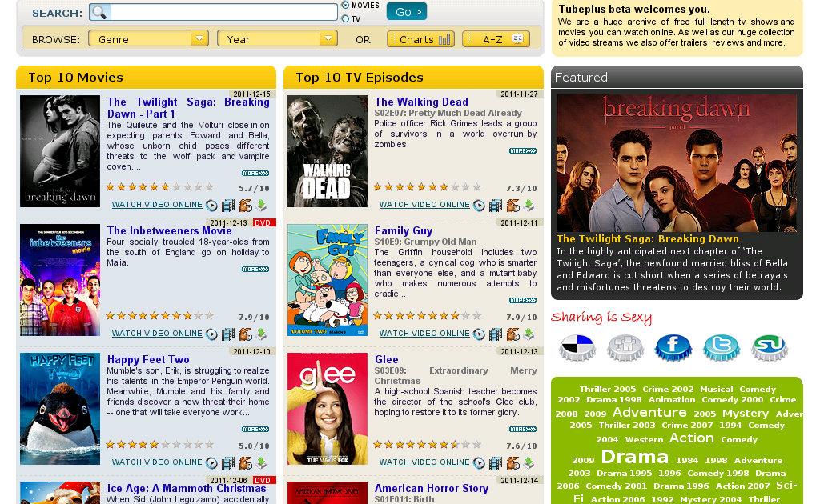Click the eMule donkey icon for Inbetweeners Movie
The height and width of the screenshot is (504, 820).
click(245, 334)
